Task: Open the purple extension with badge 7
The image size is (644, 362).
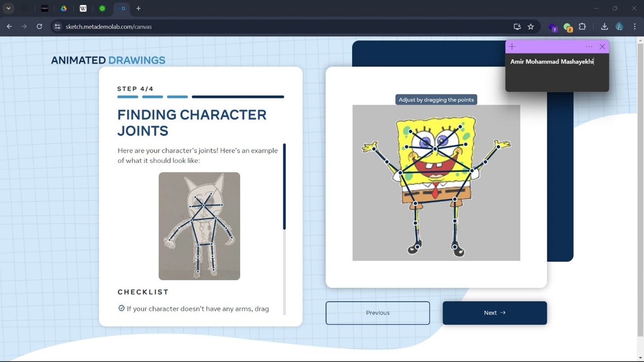Action: coord(553,27)
